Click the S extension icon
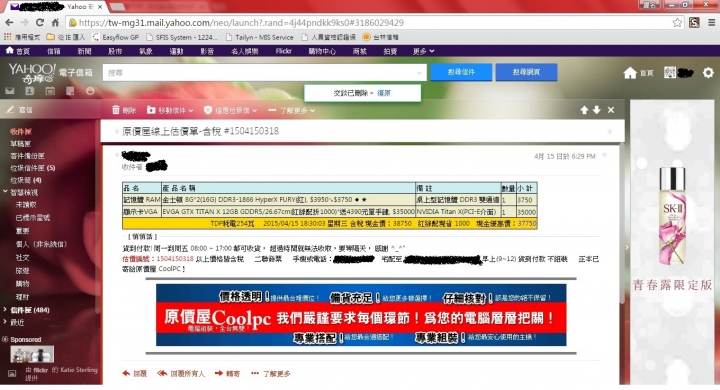 (694, 22)
